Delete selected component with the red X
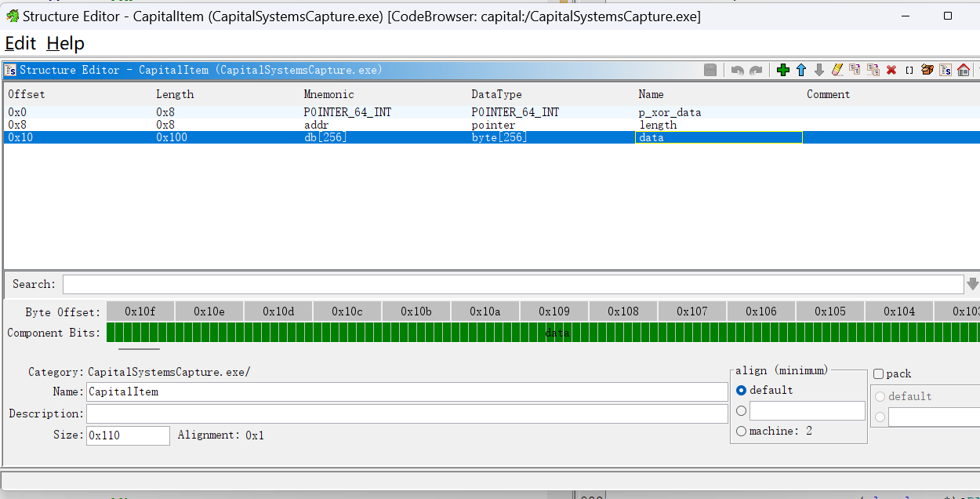980x499 pixels. point(891,71)
